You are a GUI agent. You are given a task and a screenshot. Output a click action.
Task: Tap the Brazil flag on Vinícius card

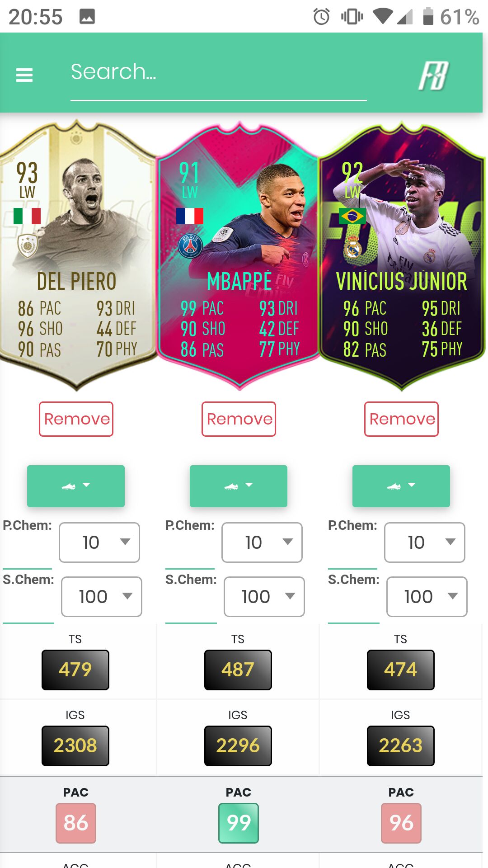[x=352, y=216]
